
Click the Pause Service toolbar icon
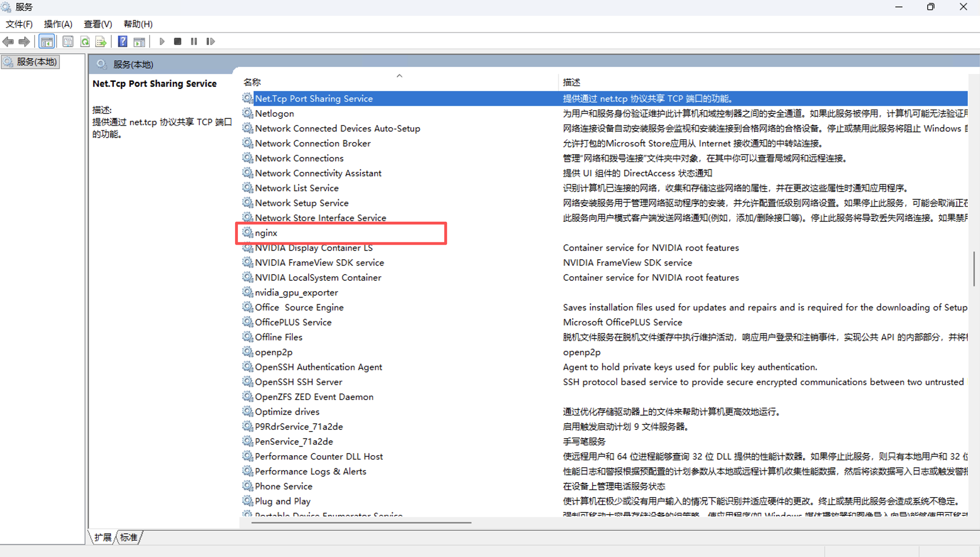194,41
